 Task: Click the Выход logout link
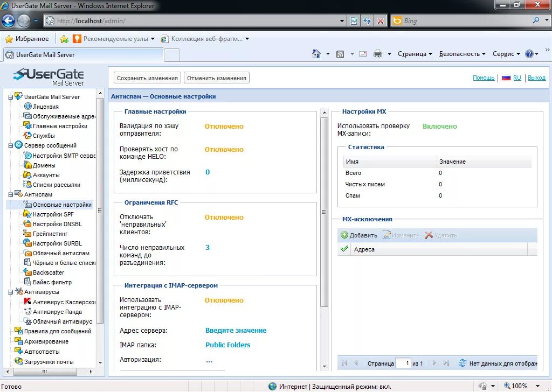click(536, 78)
